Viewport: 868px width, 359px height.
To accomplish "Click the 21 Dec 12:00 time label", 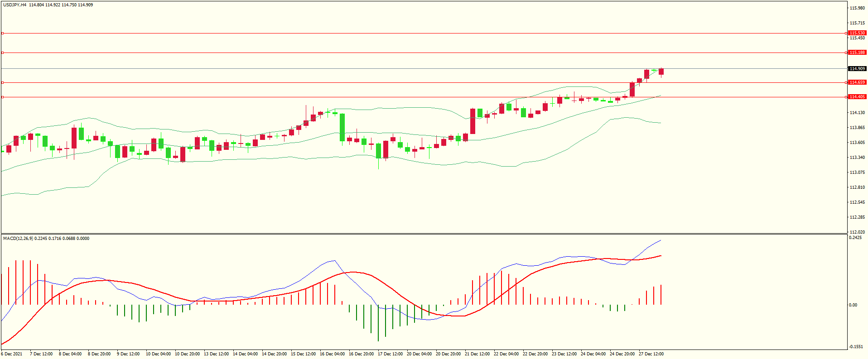I will [477, 354].
